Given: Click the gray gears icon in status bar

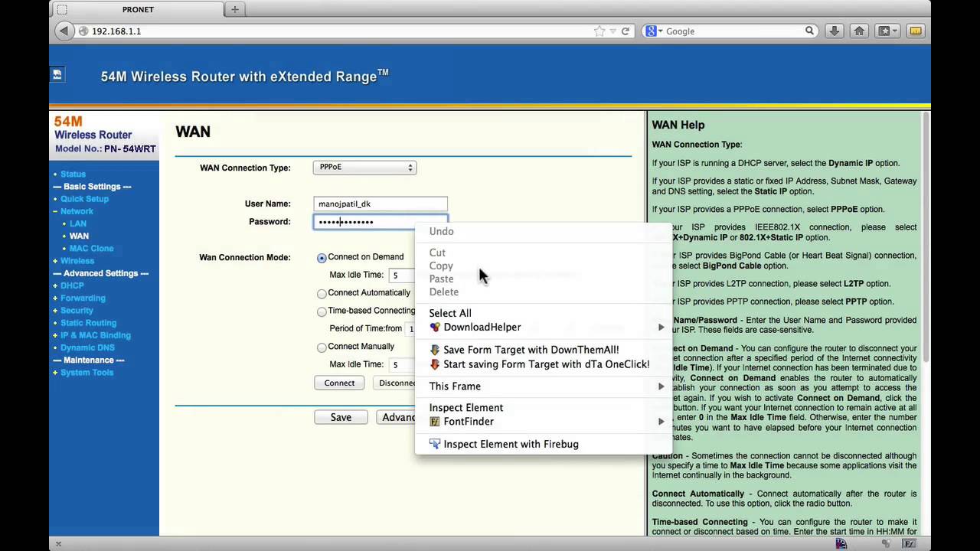Looking at the screenshot, I should (x=887, y=544).
